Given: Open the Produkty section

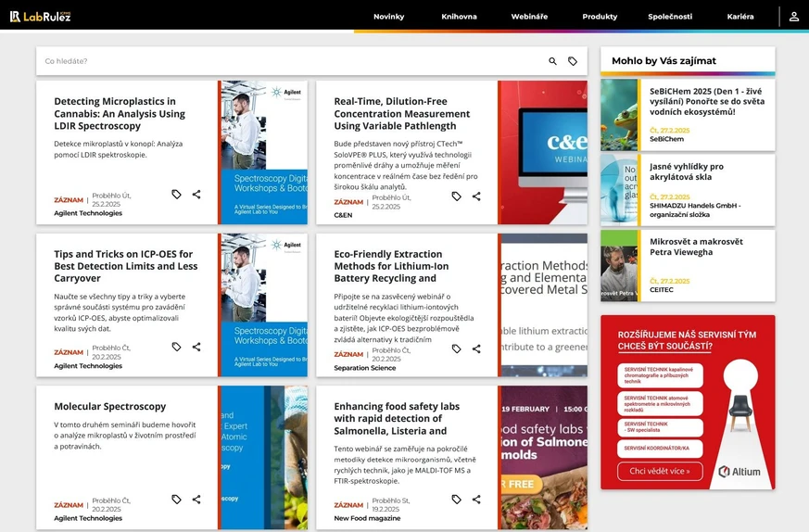Looking at the screenshot, I should (600, 17).
